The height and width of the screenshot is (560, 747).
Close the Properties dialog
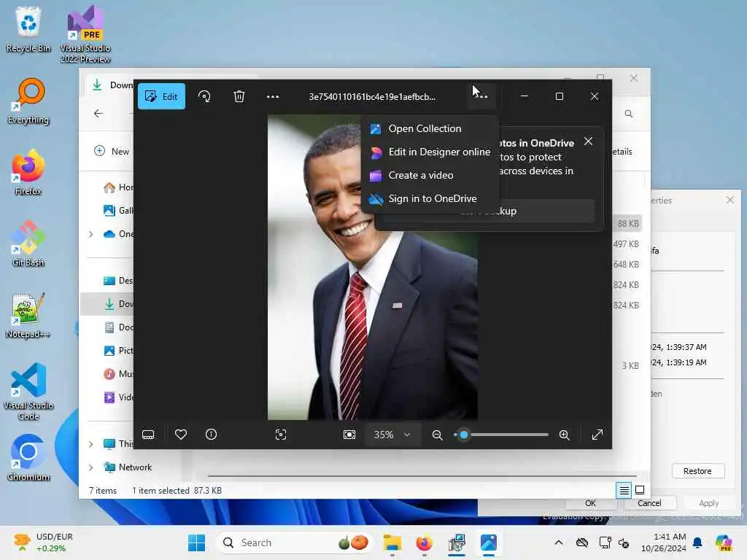(730, 200)
